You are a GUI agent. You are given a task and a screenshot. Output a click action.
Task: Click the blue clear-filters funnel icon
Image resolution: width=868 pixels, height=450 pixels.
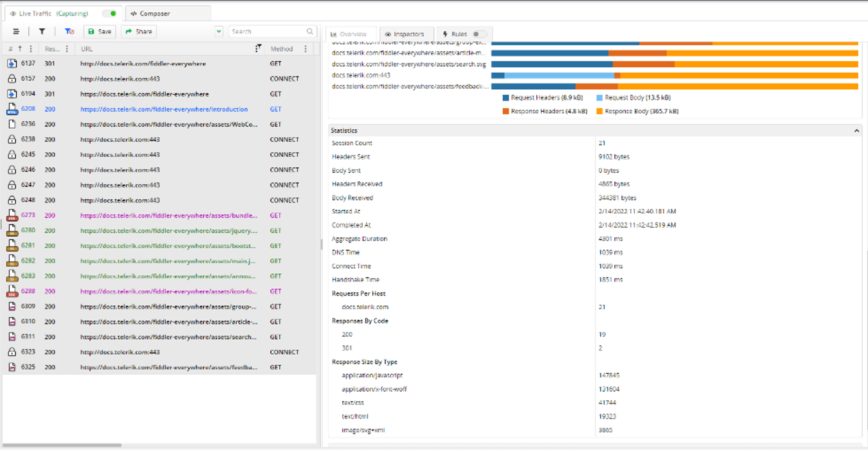coord(69,31)
